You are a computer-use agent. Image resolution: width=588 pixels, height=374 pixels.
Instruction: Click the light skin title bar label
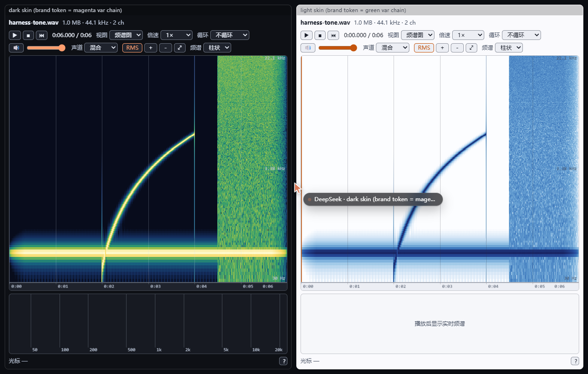click(354, 10)
